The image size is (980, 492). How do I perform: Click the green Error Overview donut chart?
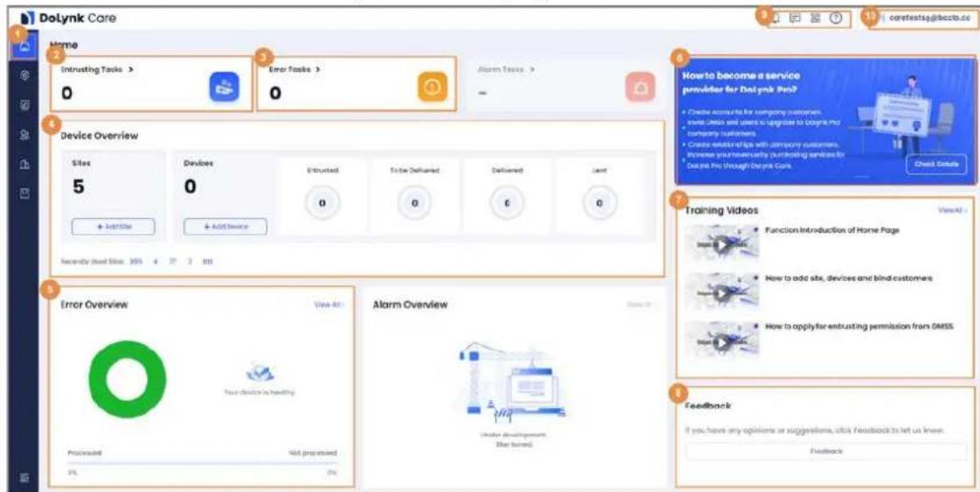(x=128, y=379)
